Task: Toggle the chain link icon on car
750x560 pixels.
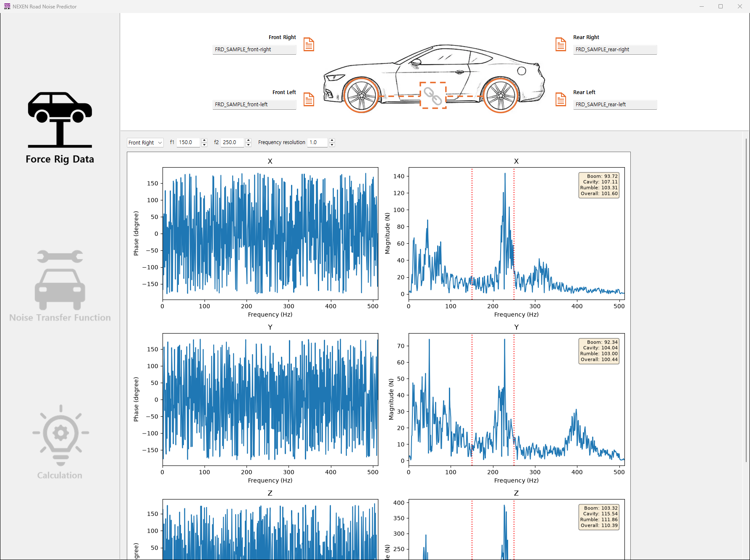Action: coord(433,96)
